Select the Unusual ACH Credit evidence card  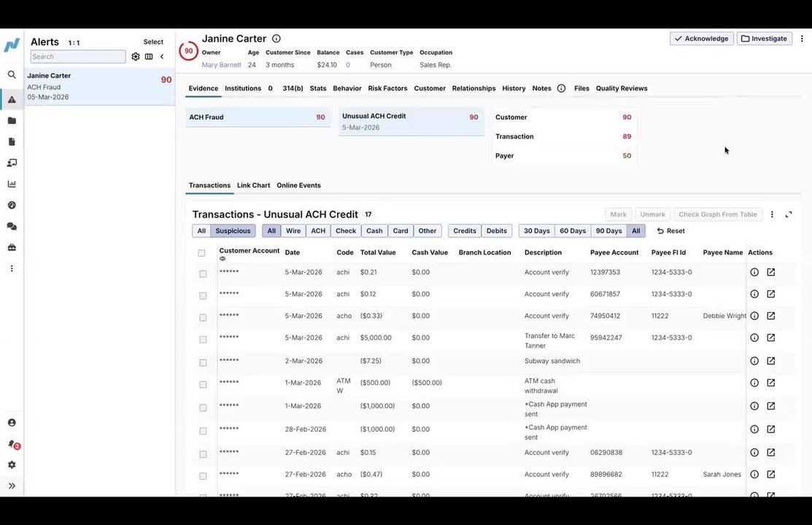(x=411, y=122)
